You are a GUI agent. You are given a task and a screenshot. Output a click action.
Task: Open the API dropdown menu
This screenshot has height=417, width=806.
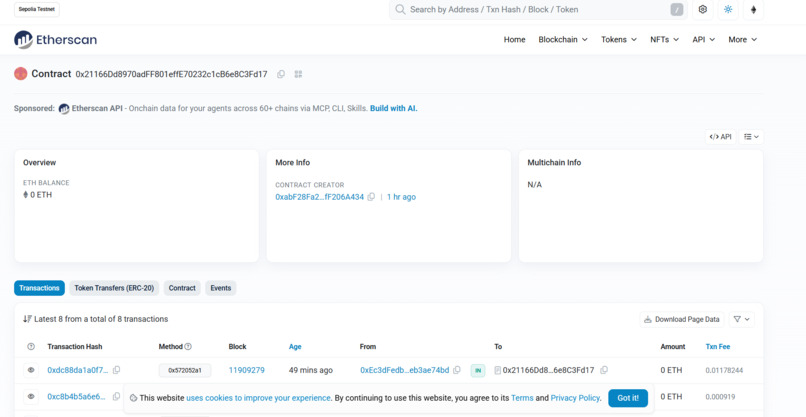[703, 40]
